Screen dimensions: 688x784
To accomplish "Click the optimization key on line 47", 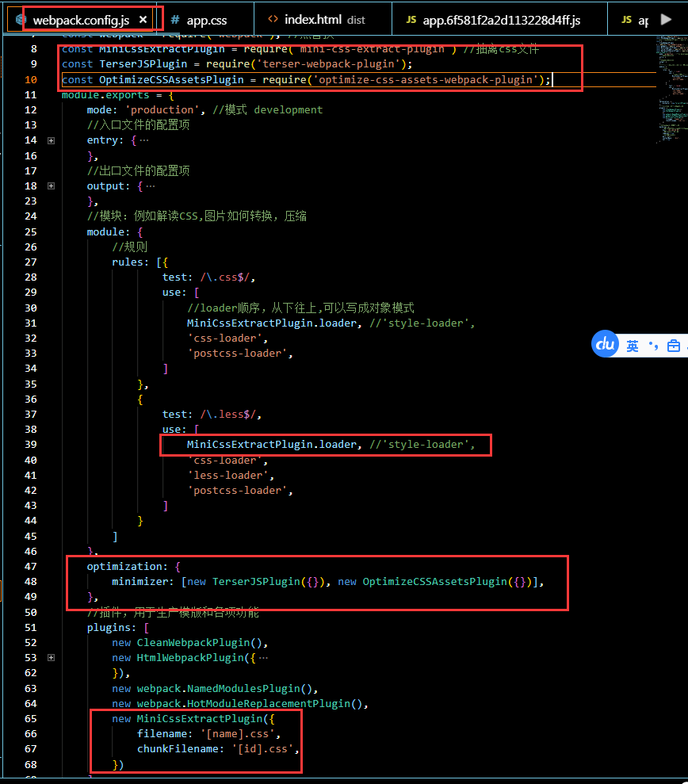I will tap(124, 567).
